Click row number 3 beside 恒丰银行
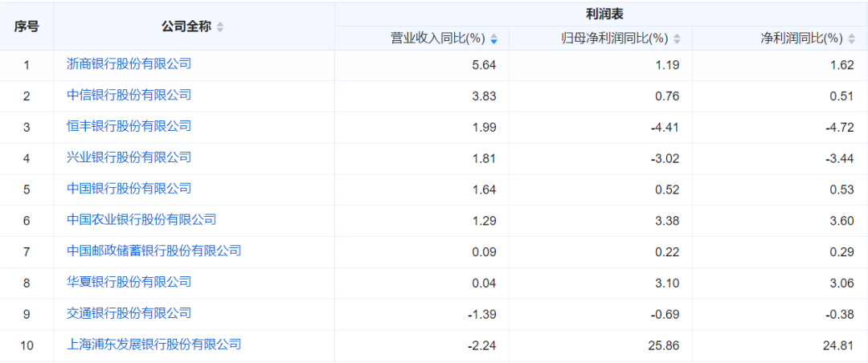Viewport: 868px width, 363px height. [27, 127]
